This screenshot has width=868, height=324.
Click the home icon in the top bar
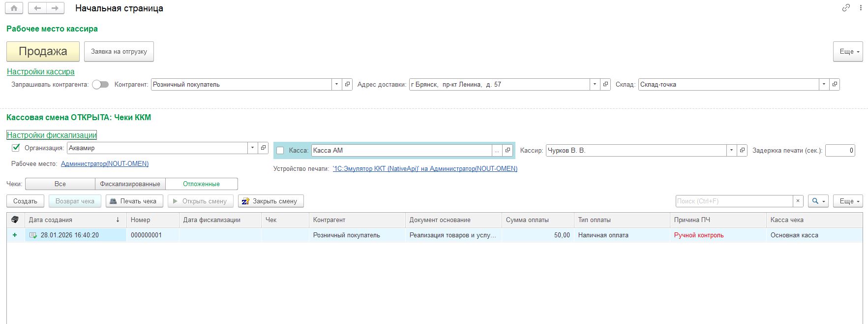[x=14, y=8]
